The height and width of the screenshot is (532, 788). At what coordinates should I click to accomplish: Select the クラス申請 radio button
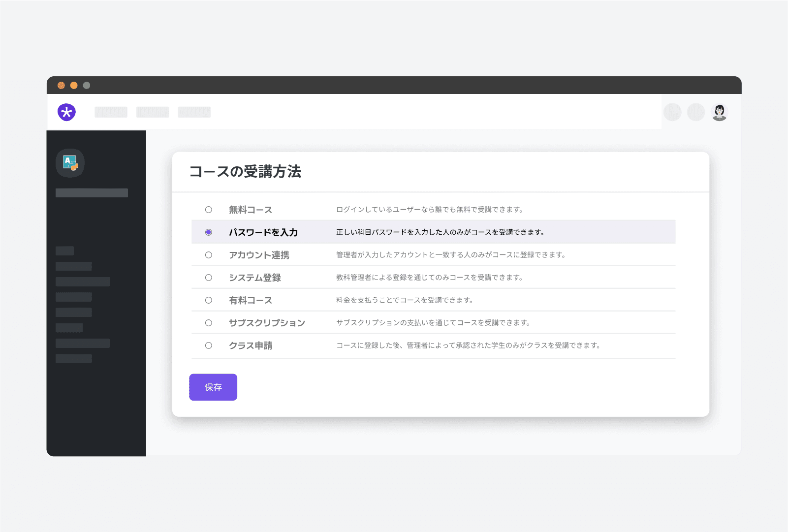click(209, 345)
